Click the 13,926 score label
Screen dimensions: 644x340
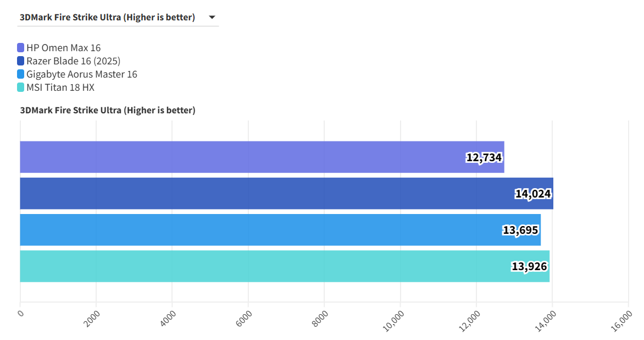click(x=529, y=267)
